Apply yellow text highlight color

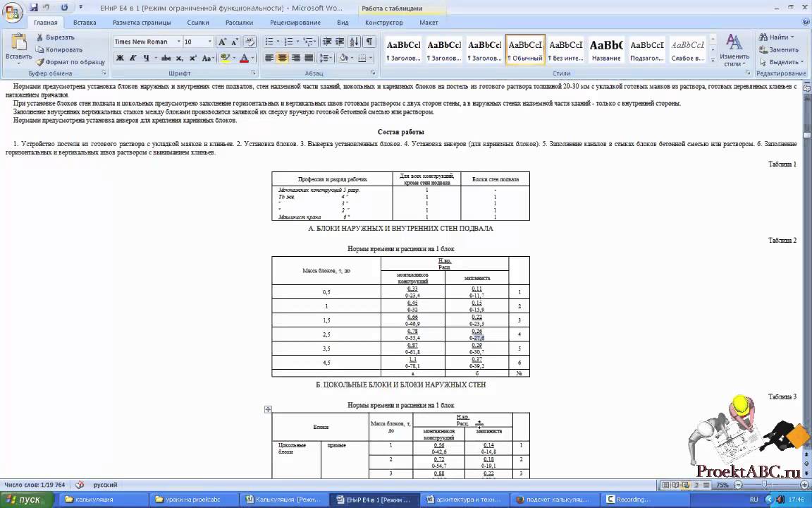click(x=225, y=58)
